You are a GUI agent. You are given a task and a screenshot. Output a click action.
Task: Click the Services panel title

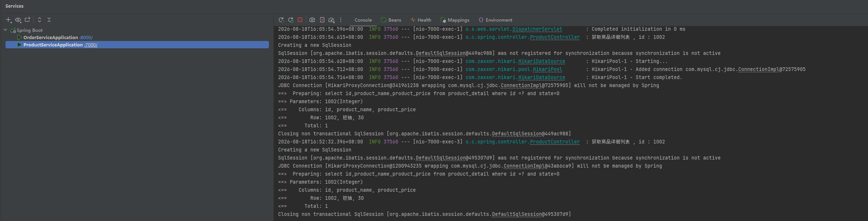pyautogui.click(x=14, y=6)
